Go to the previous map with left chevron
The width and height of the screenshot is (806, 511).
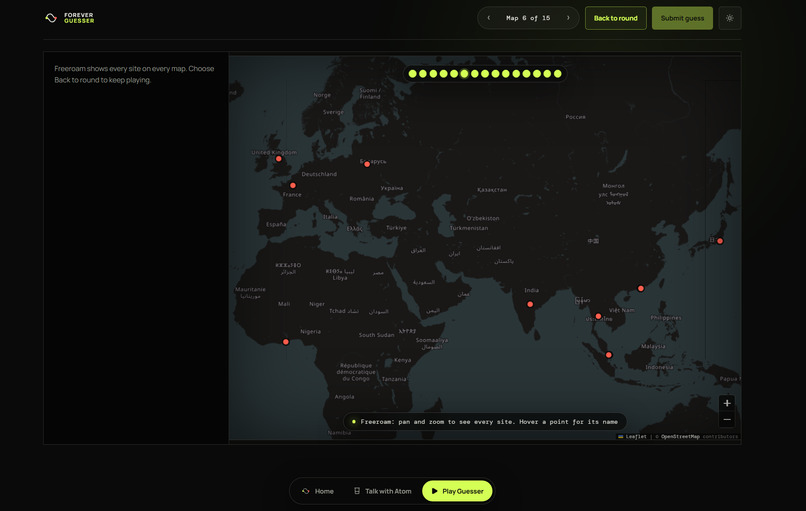(x=489, y=18)
